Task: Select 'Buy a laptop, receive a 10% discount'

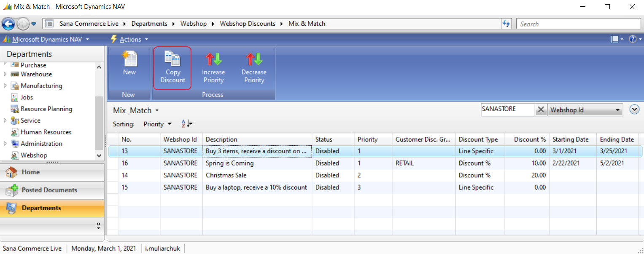Action: (x=256, y=187)
